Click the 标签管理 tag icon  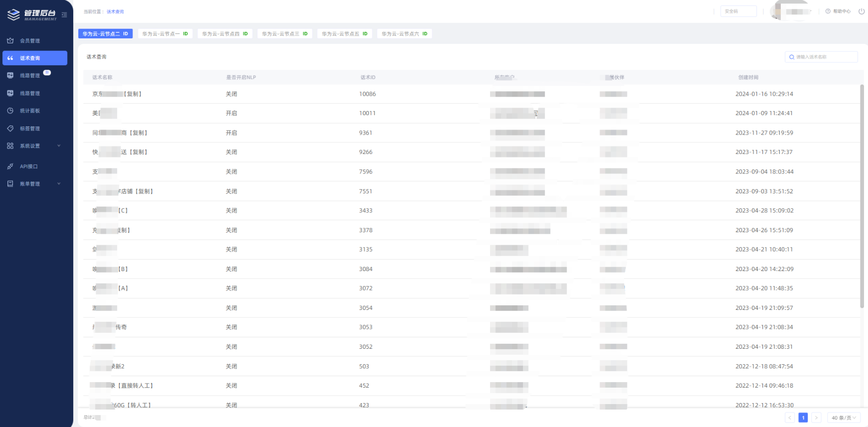[10, 129]
